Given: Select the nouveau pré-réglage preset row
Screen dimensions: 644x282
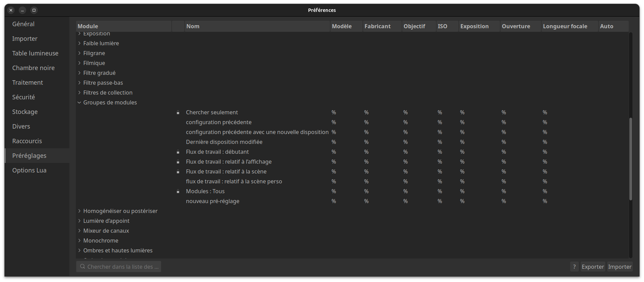Looking at the screenshot, I should coord(213,201).
